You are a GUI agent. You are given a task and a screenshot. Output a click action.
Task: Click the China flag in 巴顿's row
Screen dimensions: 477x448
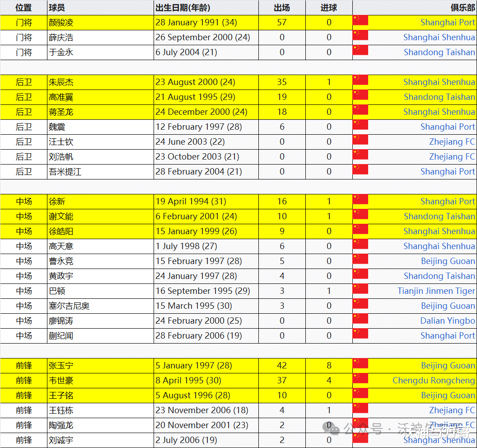coord(360,289)
